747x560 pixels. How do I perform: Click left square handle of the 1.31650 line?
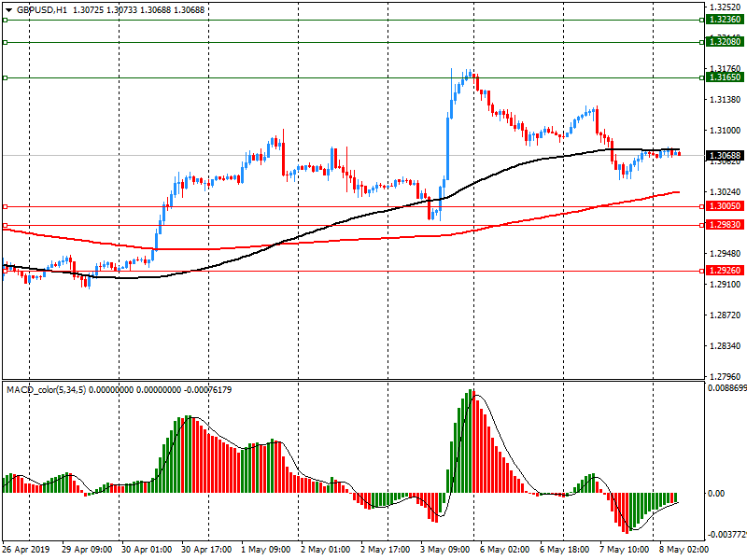point(5,77)
